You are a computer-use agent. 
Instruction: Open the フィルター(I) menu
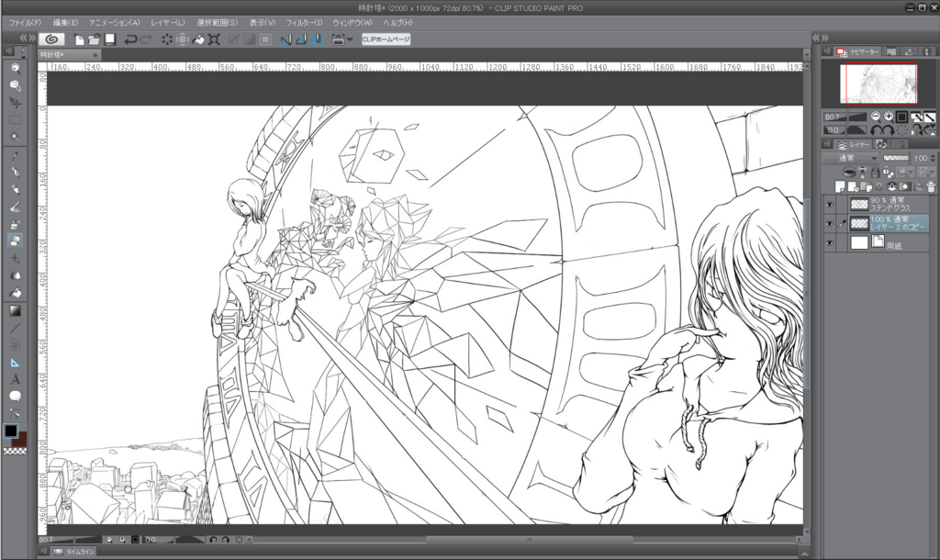[304, 23]
